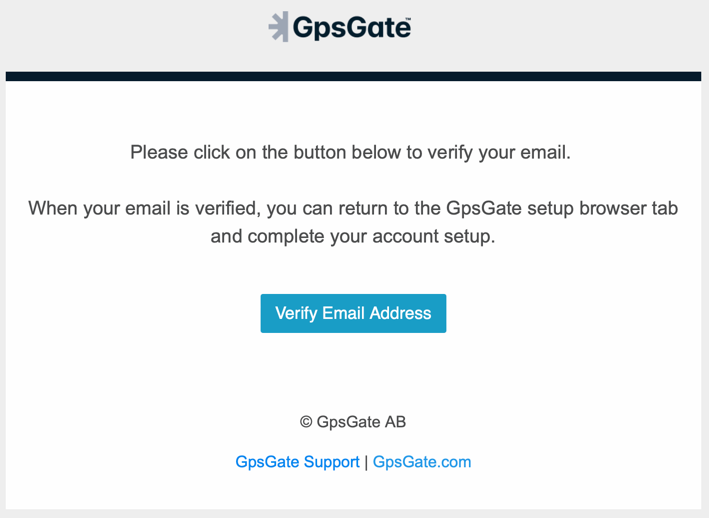The image size is (709, 518).
Task: Click the copyright symbol before GpsGate AB
Action: pyautogui.click(x=306, y=422)
